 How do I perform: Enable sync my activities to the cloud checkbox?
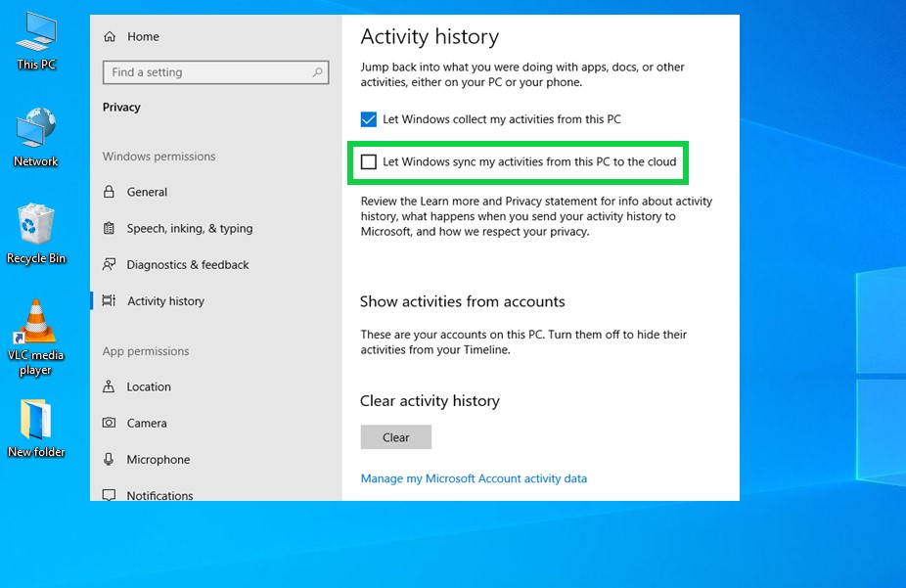[x=369, y=161]
